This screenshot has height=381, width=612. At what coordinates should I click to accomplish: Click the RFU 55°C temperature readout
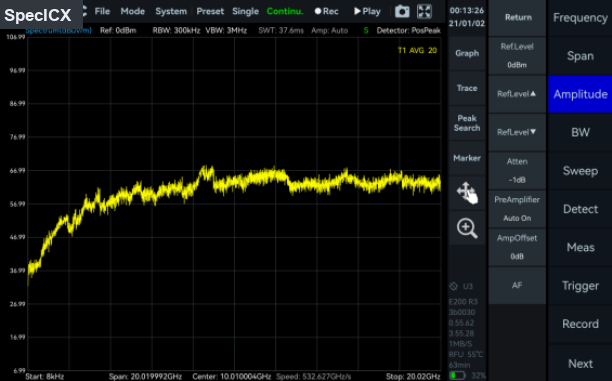point(466,354)
